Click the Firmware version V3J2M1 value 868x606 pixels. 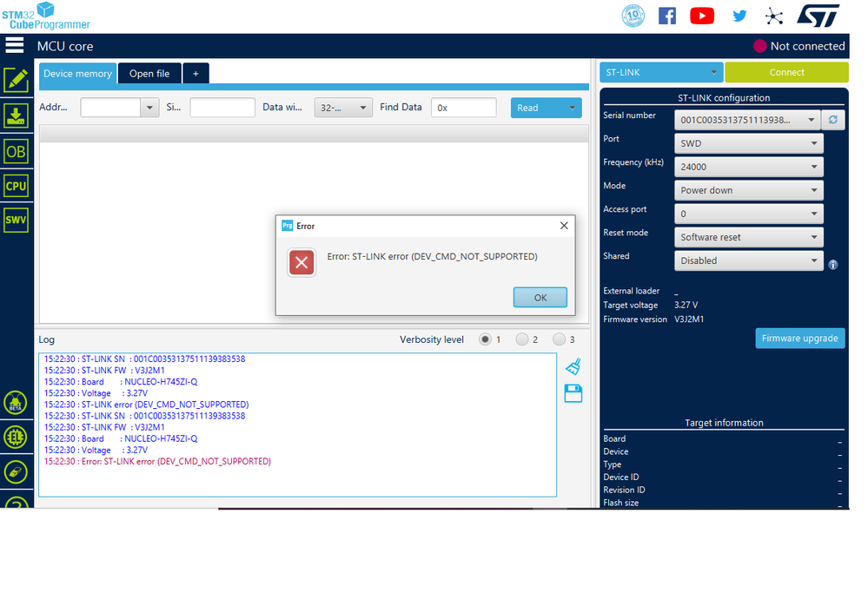click(x=689, y=319)
